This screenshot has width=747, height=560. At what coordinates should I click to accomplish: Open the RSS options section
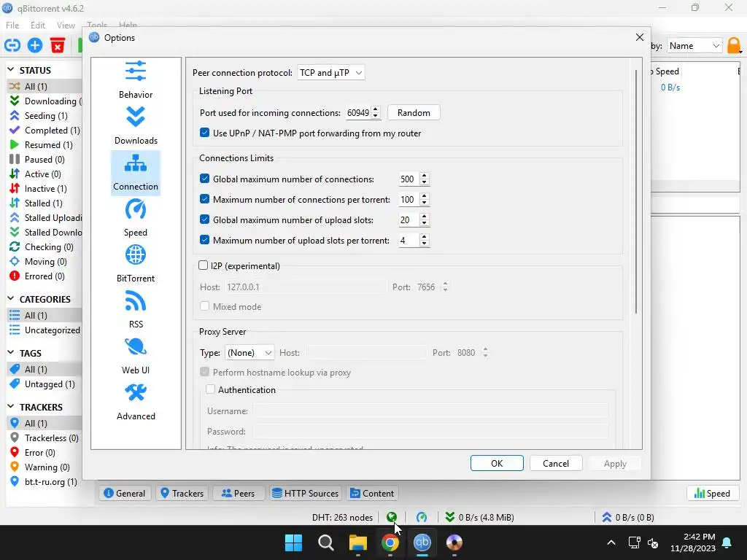(136, 309)
